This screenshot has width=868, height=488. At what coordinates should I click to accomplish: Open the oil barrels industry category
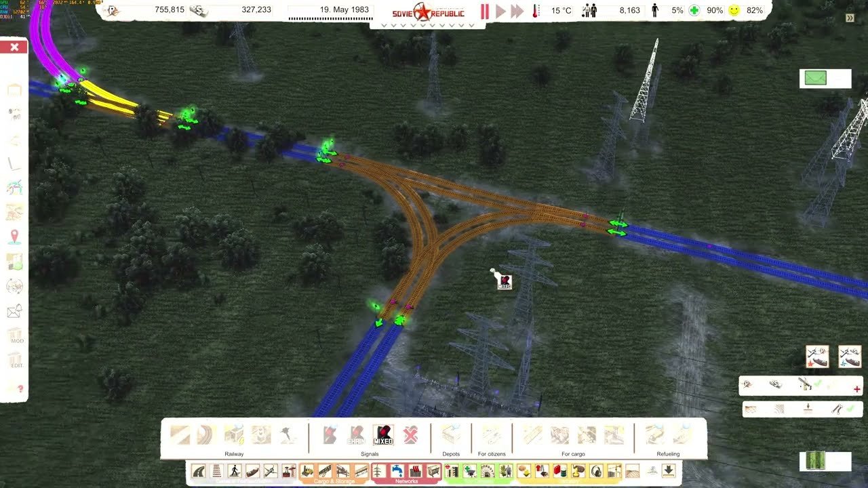pyautogui.click(x=560, y=471)
